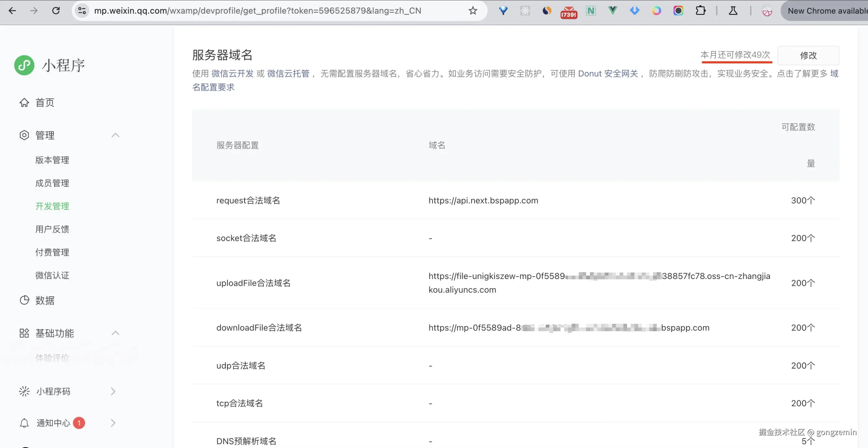Open the Chrome extensions puzzle icon
The image size is (868, 448).
pyautogui.click(x=700, y=11)
